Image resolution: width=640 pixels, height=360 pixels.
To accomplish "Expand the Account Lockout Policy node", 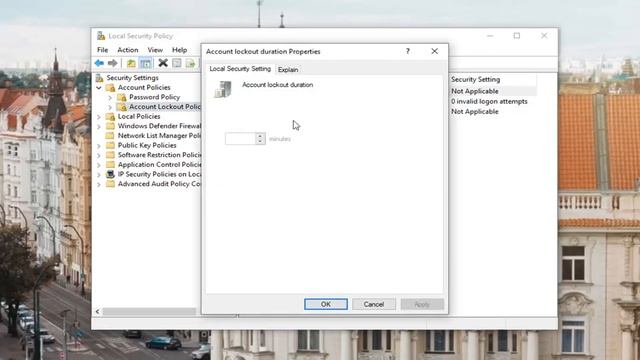I will click(x=110, y=107).
